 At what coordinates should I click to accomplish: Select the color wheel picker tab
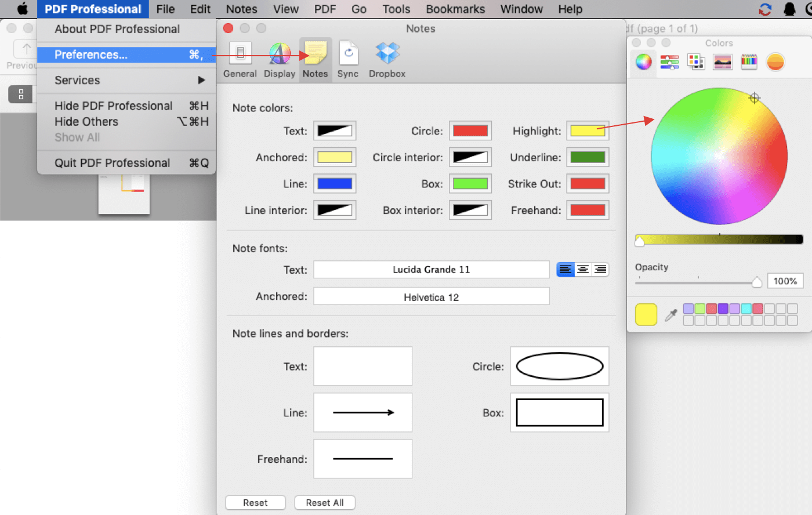(x=643, y=61)
